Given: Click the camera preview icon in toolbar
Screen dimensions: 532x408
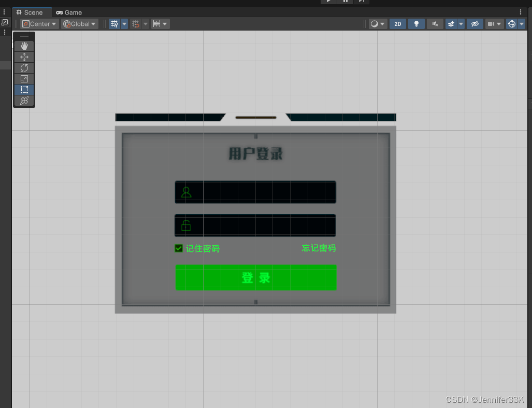Looking at the screenshot, I should click(x=492, y=23).
